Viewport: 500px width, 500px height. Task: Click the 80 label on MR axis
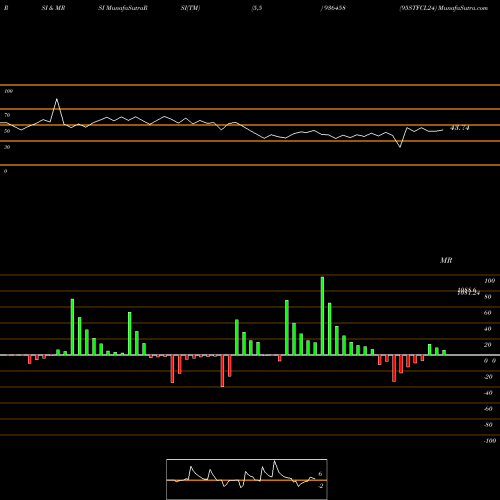488,297
